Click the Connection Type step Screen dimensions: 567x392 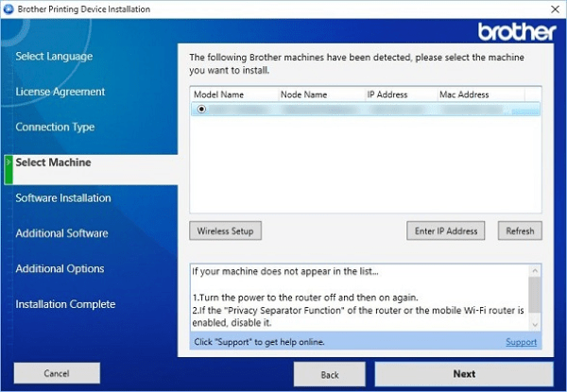pos(55,128)
